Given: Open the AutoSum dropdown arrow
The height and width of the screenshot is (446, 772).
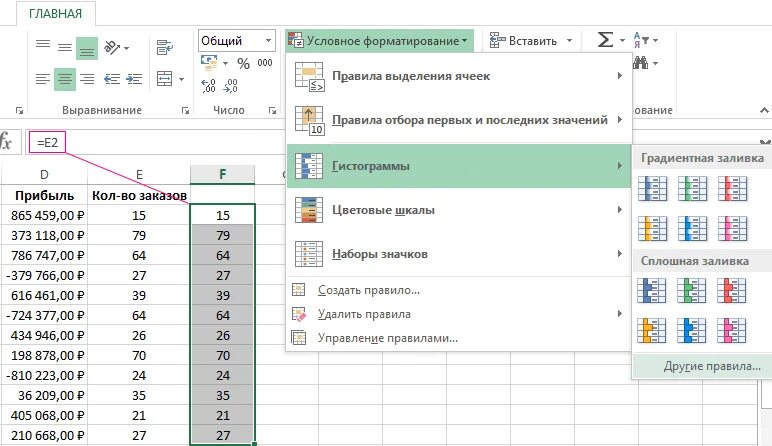Looking at the screenshot, I should (x=622, y=40).
